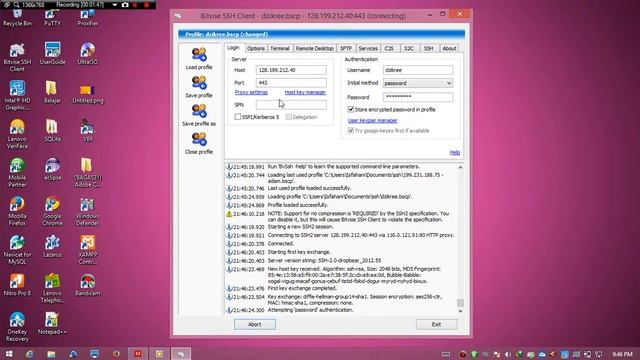This screenshot has width=640, height=360.
Task: Open Internet Explorer from the taskbar
Action: point(30,354)
